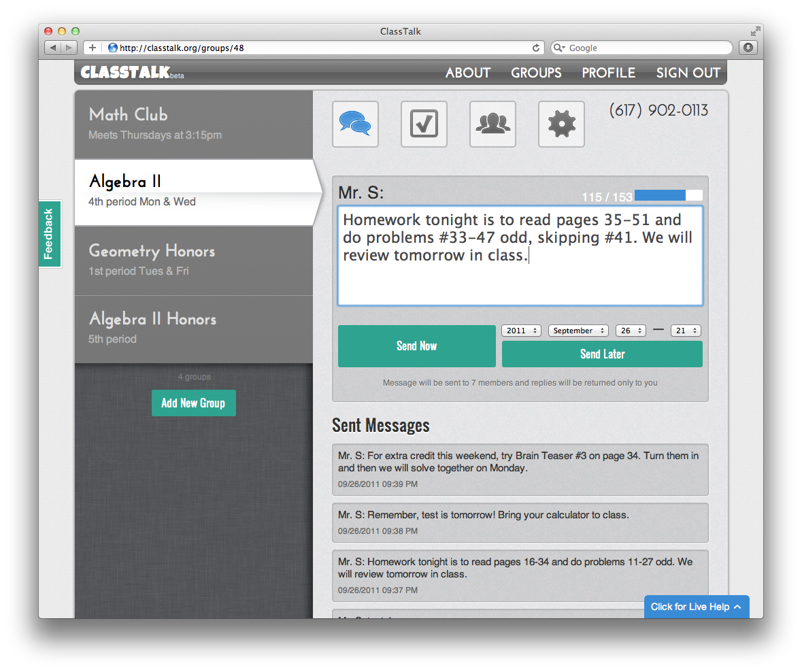Open the browser downloads icon

tap(748, 48)
